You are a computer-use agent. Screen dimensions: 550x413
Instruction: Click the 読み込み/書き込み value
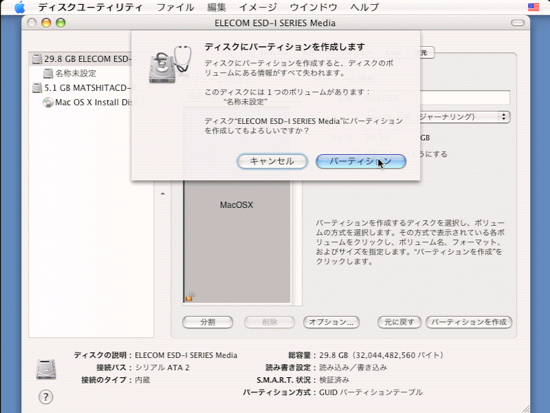(353, 368)
